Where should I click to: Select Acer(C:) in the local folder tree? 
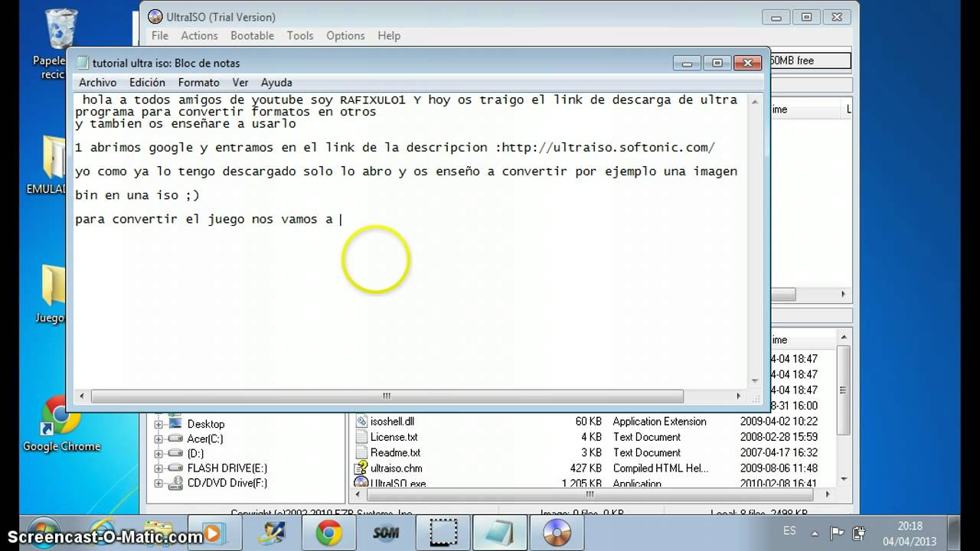(205, 439)
